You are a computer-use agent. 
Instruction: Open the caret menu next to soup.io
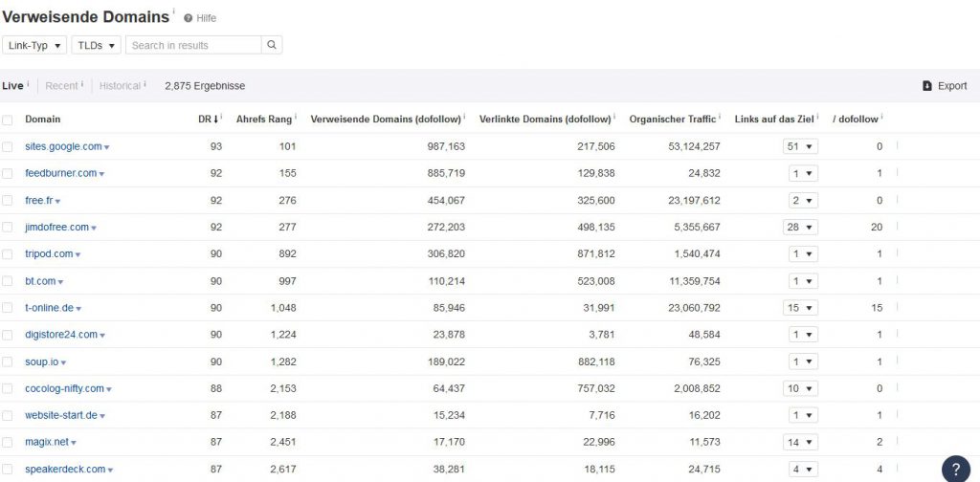click(x=64, y=362)
